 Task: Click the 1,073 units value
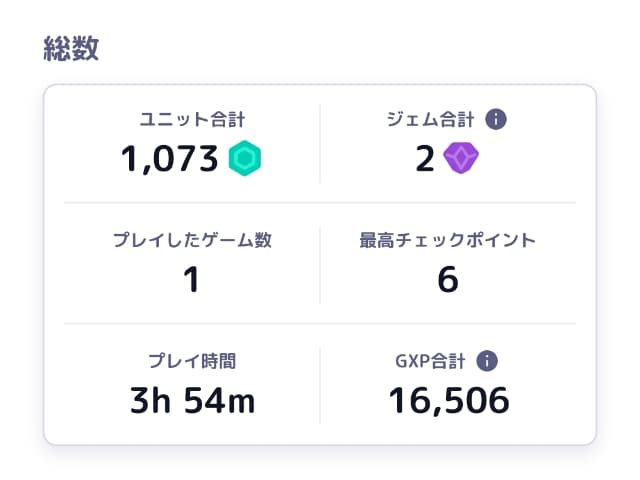(x=169, y=159)
